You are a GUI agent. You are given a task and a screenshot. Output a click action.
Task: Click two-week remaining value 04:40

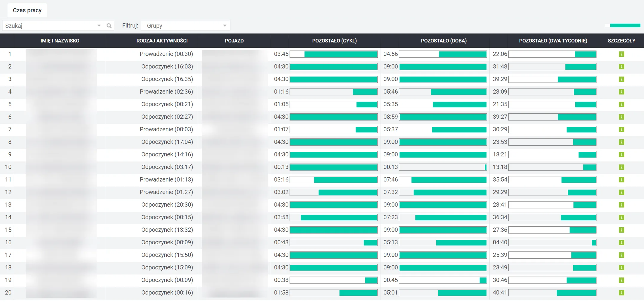500,242
